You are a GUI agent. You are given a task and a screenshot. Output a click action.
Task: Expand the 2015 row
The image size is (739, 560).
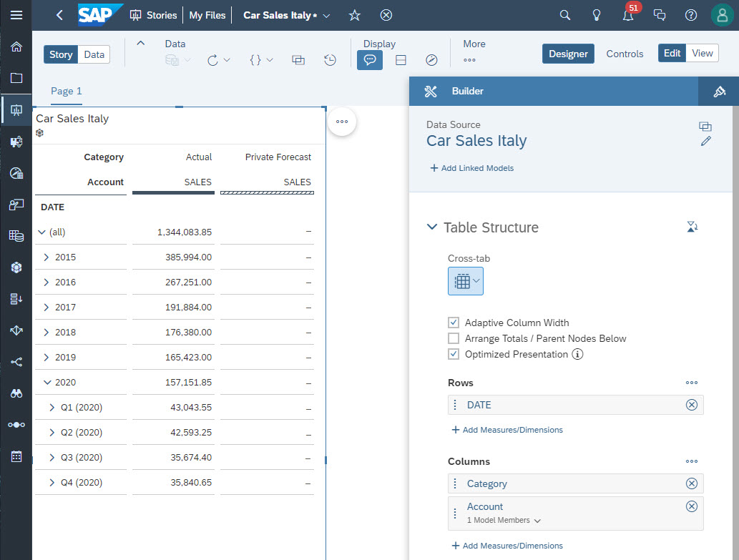click(x=47, y=257)
